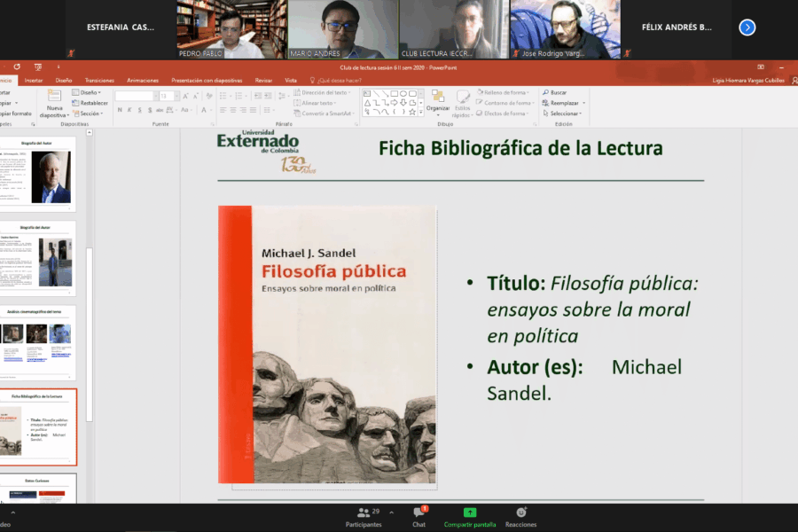Open the Zoom Chat window
This screenshot has width=798, height=532.
pyautogui.click(x=419, y=516)
